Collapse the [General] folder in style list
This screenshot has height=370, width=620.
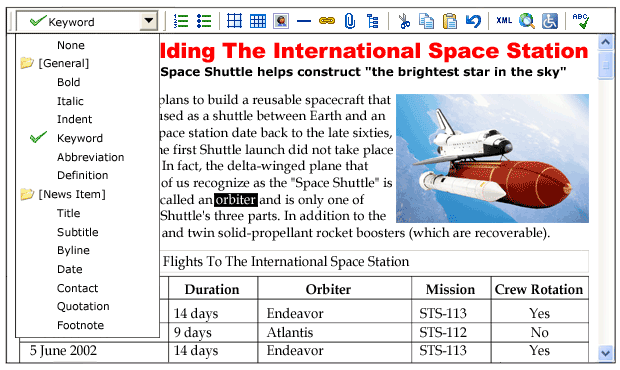[x=27, y=63]
